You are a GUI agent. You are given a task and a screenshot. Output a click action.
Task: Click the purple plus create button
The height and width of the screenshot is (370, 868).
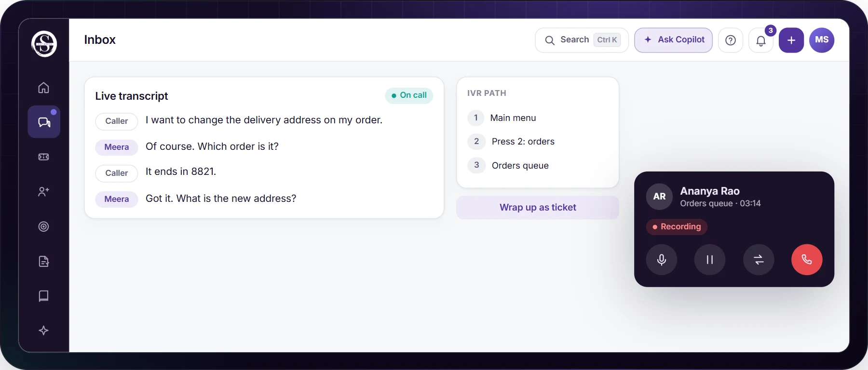pos(791,40)
